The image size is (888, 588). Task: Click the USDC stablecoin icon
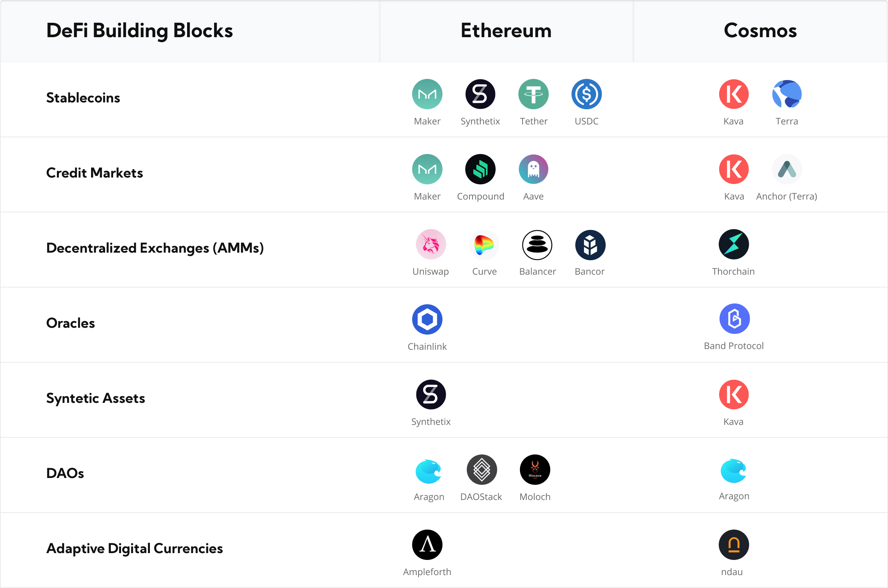click(x=586, y=94)
